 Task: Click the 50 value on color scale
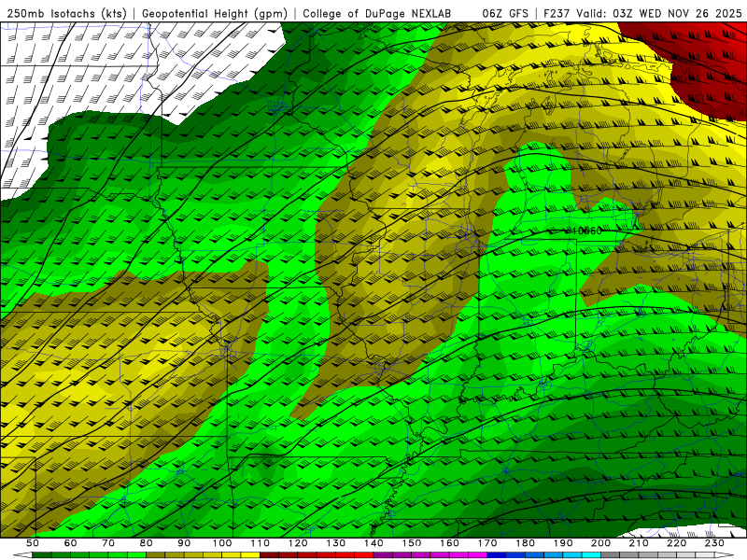click(x=33, y=543)
